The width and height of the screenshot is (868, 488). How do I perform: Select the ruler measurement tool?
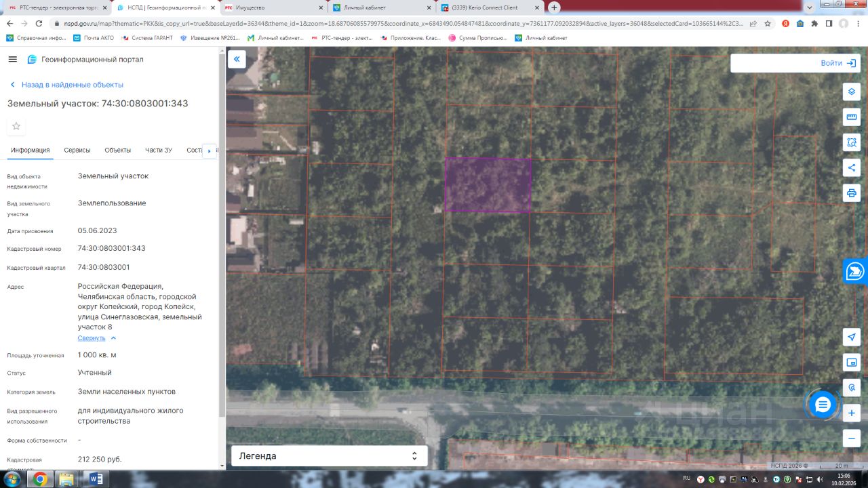[x=852, y=117]
